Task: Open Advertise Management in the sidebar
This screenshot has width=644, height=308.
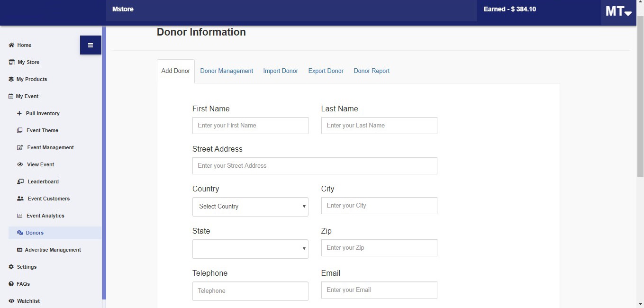Action: (53, 250)
